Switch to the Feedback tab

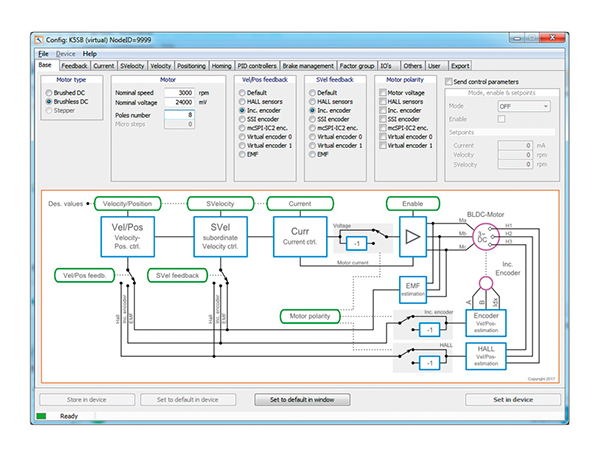click(x=74, y=66)
